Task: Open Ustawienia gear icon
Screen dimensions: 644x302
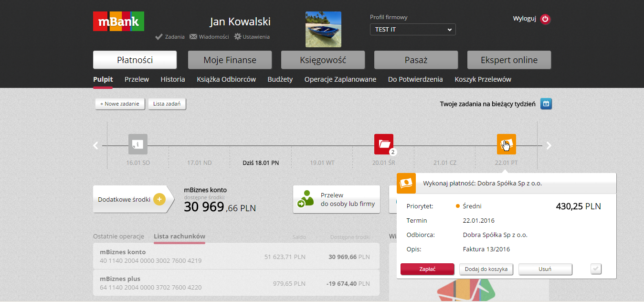Action: [x=237, y=36]
